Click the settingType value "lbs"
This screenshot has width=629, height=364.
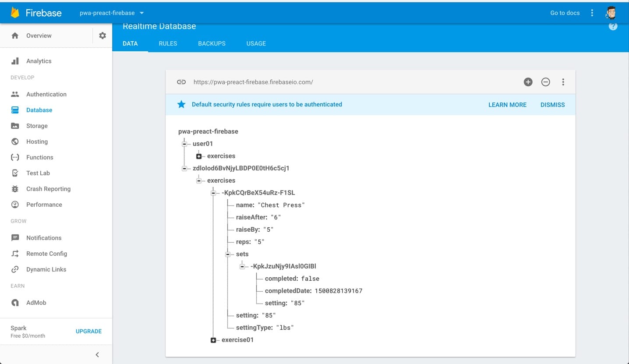point(285,328)
